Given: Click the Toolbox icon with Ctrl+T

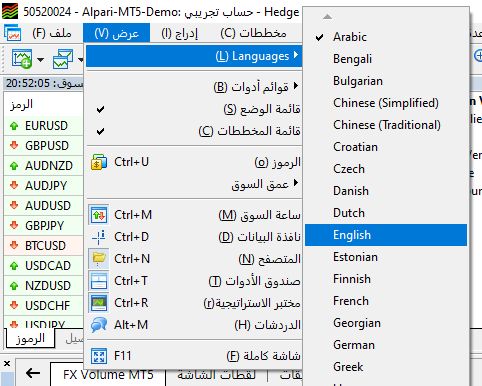Looking at the screenshot, I should (x=99, y=281).
